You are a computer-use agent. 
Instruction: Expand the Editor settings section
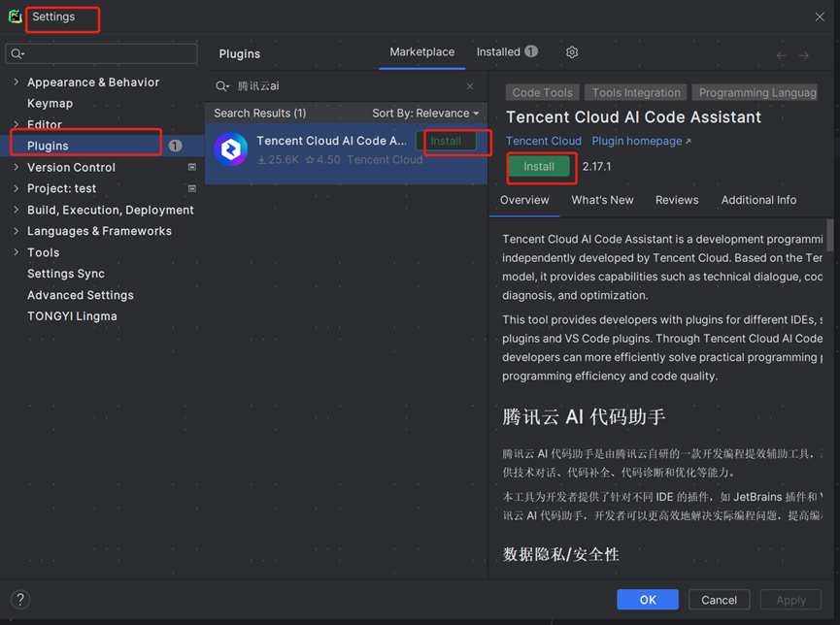(x=17, y=124)
